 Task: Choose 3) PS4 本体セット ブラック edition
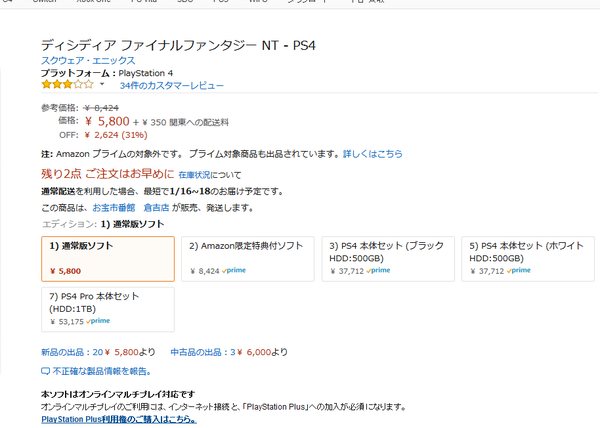388,259
